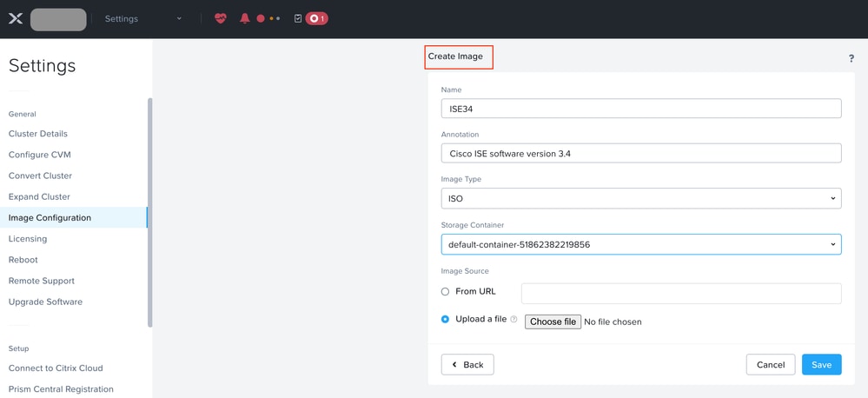Open Upgrade Software settings page
The image size is (868, 398).
45,302
